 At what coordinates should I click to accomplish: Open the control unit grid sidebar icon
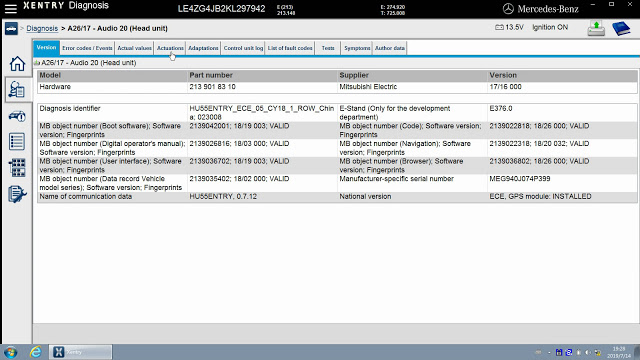[x=17, y=168]
